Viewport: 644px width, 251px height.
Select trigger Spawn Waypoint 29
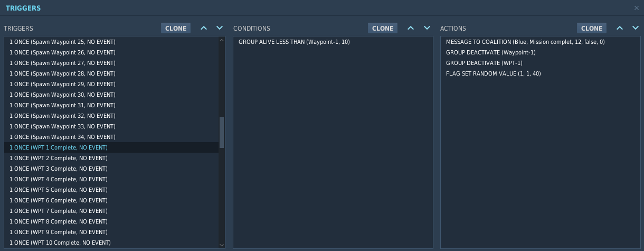[x=111, y=84]
